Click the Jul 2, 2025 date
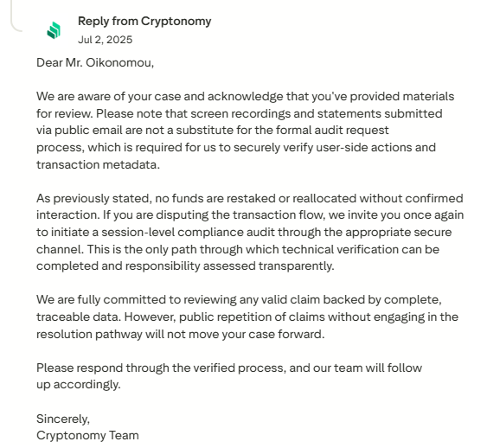This screenshot has width=487, height=448. pyautogui.click(x=105, y=40)
